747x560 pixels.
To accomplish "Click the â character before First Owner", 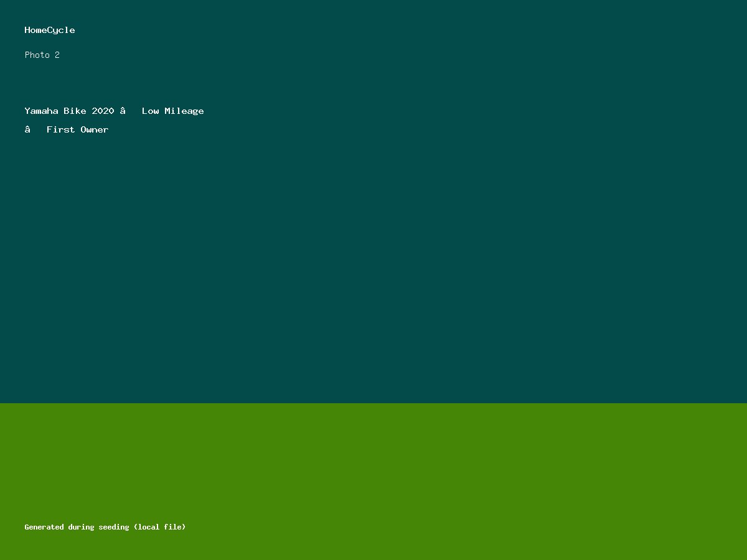I will [27, 129].
